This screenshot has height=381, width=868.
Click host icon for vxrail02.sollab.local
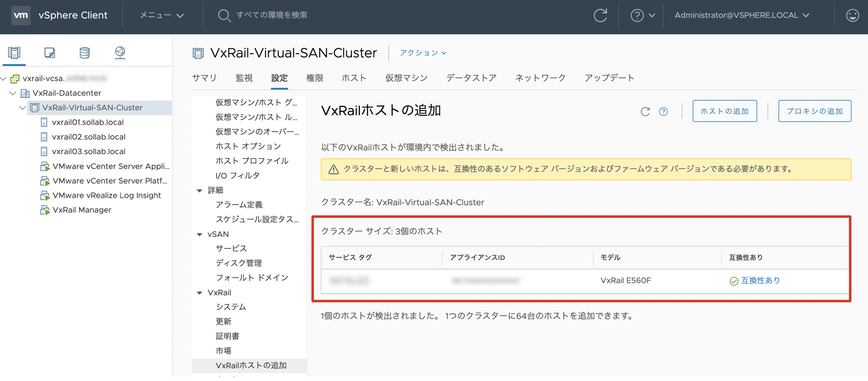[44, 137]
